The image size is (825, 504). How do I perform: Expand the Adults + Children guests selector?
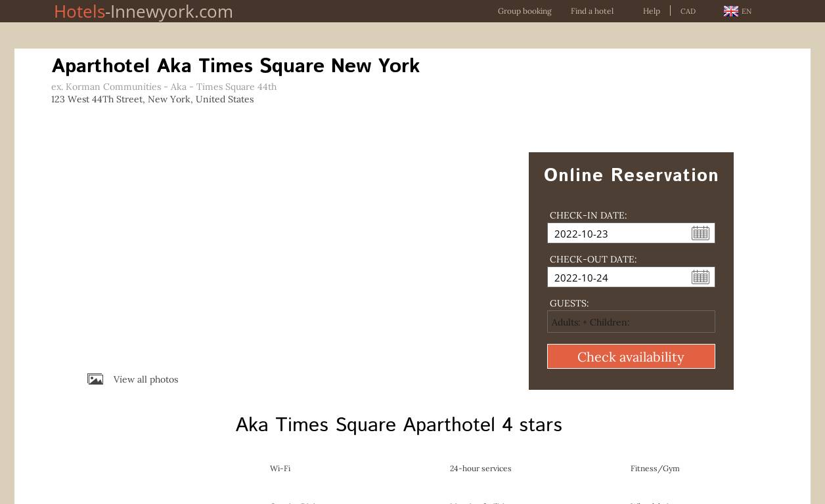(x=631, y=322)
